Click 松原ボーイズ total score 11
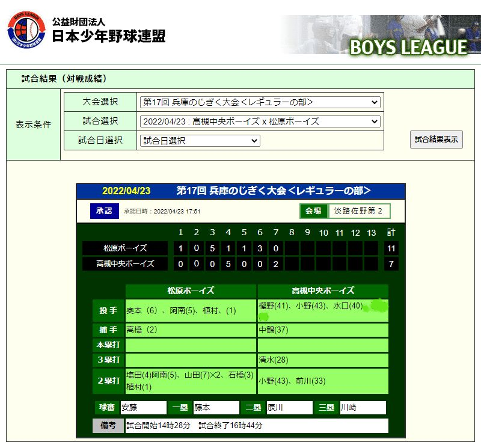 (x=391, y=248)
